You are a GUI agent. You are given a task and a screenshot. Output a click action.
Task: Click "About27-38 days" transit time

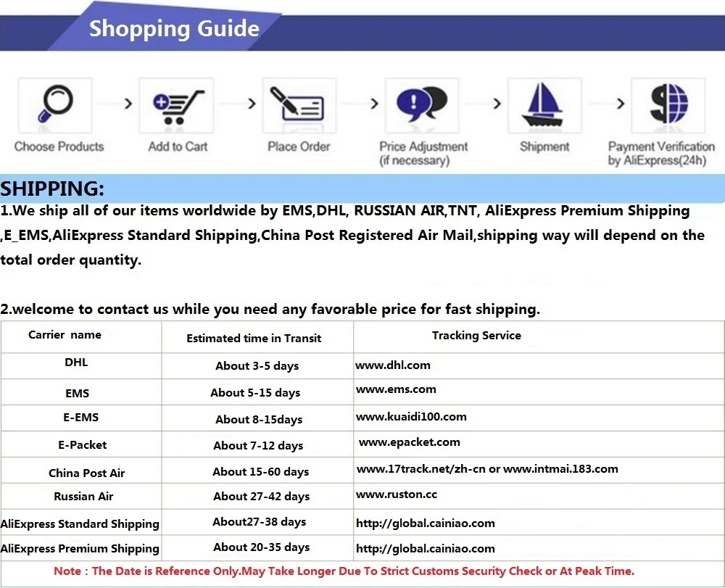coord(260,522)
